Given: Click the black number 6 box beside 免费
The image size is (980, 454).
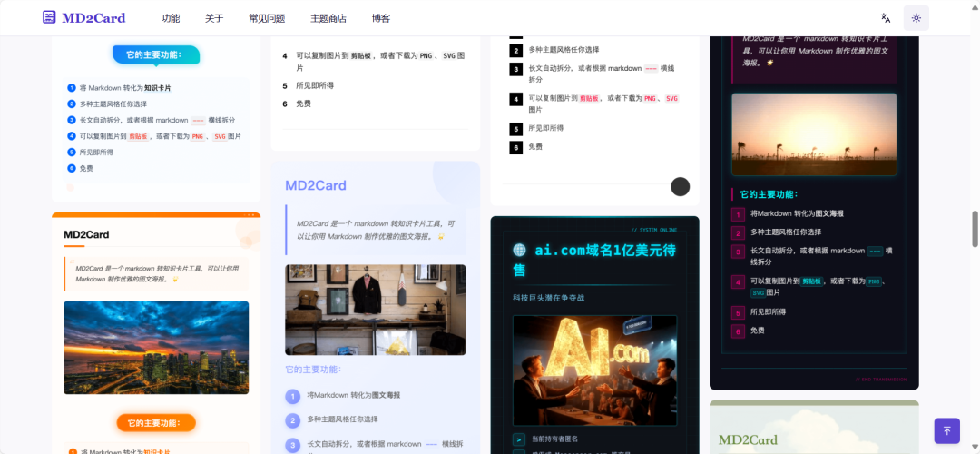Looking at the screenshot, I should [x=515, y=148].
